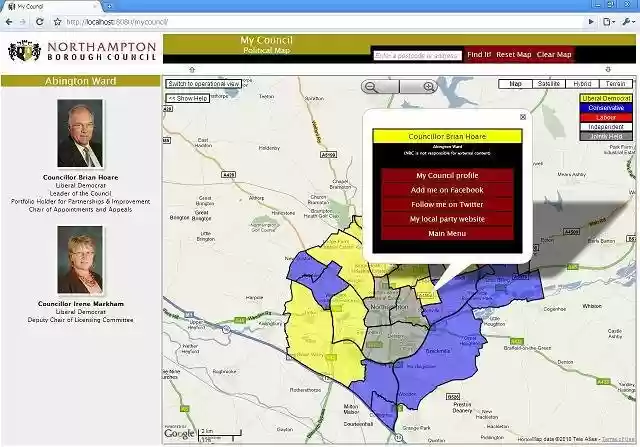Select the Map view type
The image size is (640, 447).
[x=516, y=84]
